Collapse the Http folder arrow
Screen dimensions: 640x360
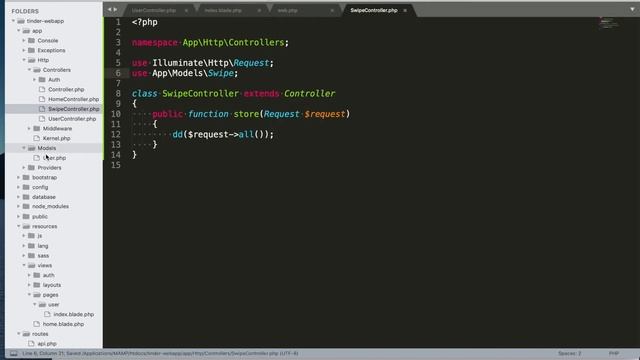pyautogui.click(x=24, y=60)
